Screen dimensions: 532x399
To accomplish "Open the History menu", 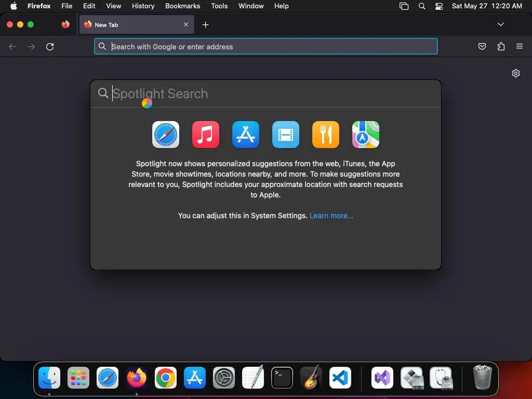I will click(x=143, y=6).
